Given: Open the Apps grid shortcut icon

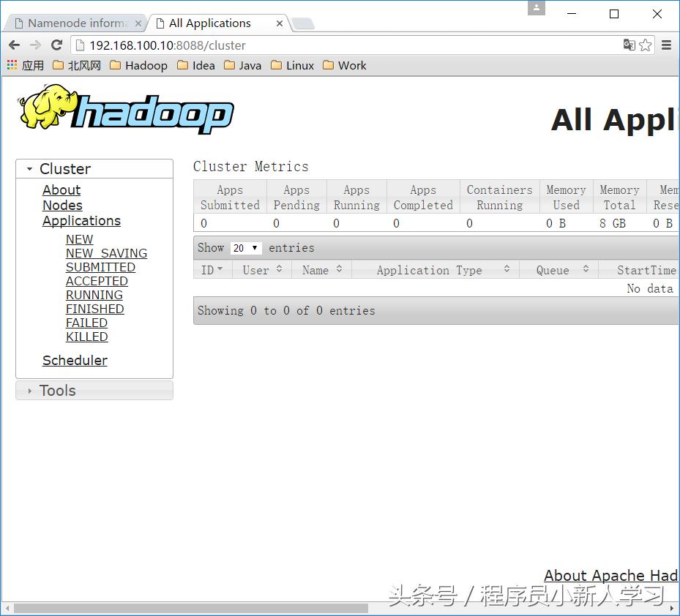Looking at the screenshot, I should click(x=12, y=65).
